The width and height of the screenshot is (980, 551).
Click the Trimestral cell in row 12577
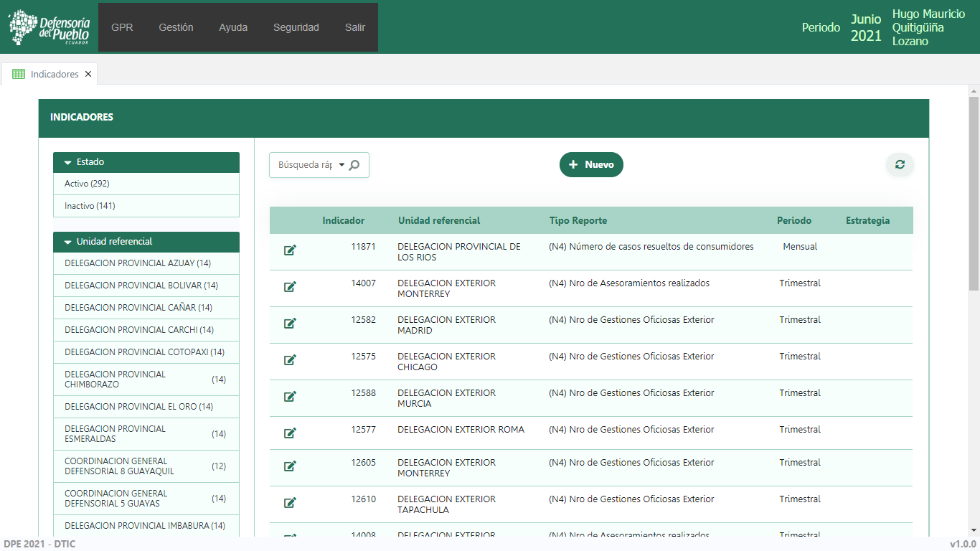tap(800, 430)
